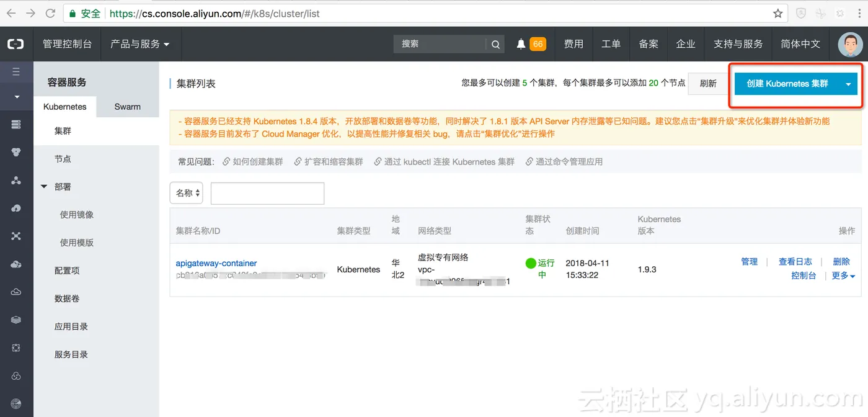The height and width of the screenshot is (417, 868).
Task: Go forward in browser history
Action: (x=30, y=13)
